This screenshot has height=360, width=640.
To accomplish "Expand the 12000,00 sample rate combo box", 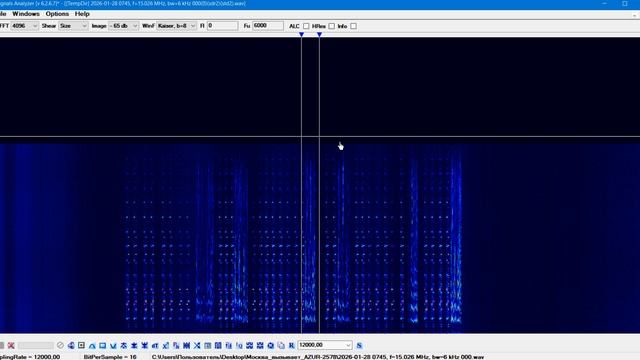I will point(325,345).
